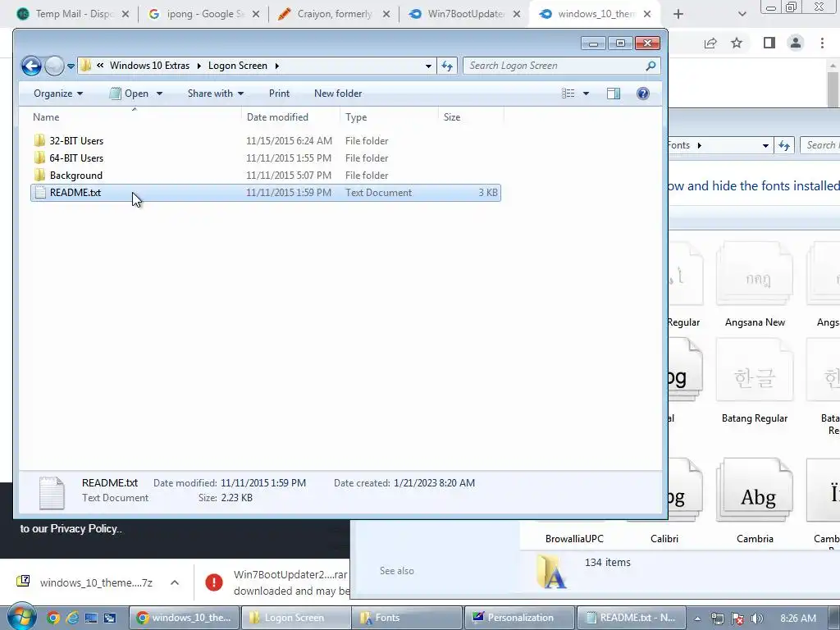This screenshot has height=630, width=840.
Task: Click Logon Screen breadcrumb in address bar
Action: pos(237,66)
